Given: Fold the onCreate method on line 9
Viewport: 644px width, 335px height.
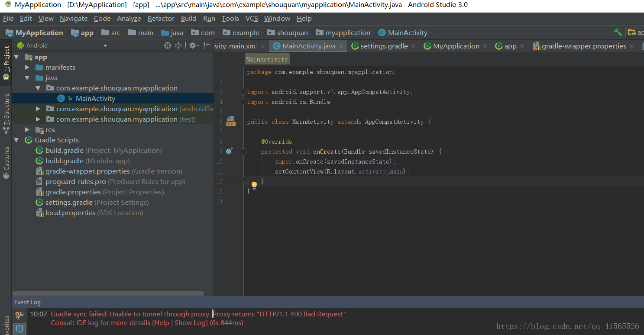Looking at the screenshot, I should pos(243,151).
